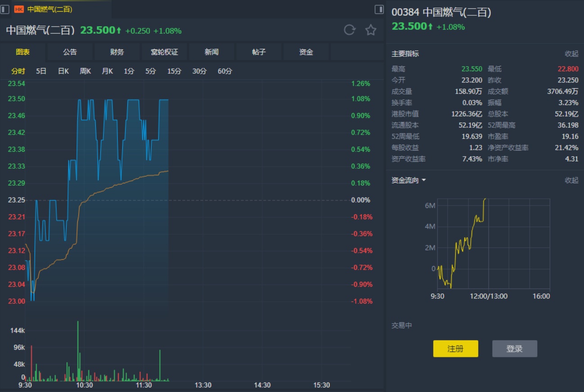Click the 最低 value 22.800
584x392 pixels.
(568, 69)
